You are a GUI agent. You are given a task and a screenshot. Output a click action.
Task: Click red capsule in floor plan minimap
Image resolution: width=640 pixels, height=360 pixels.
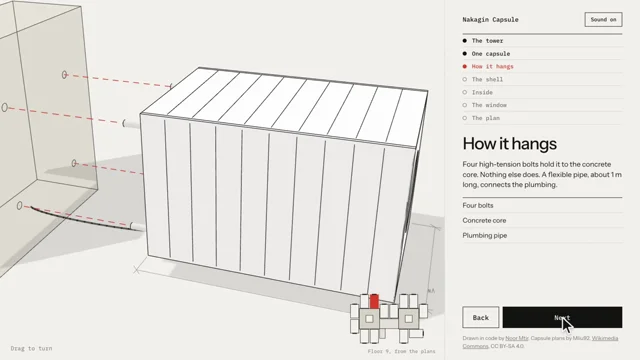pyautogui.click(x=374, y=301)
